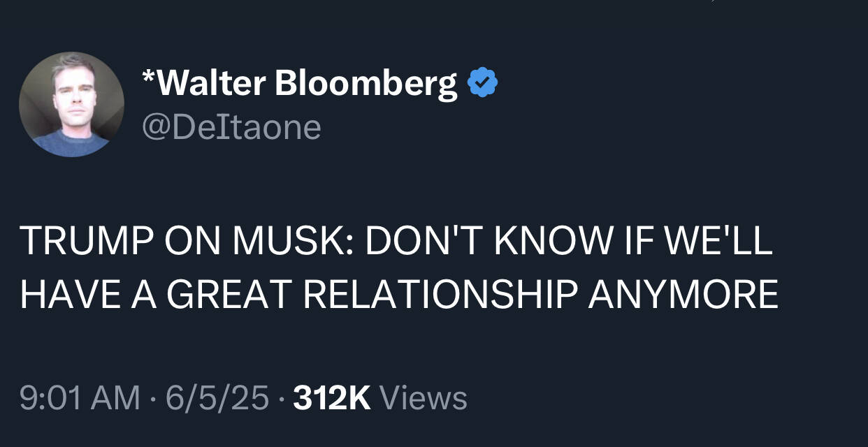Open the @DeItaone handle link
This screenshot has width=868, height=447.
(x=231, y=127)
